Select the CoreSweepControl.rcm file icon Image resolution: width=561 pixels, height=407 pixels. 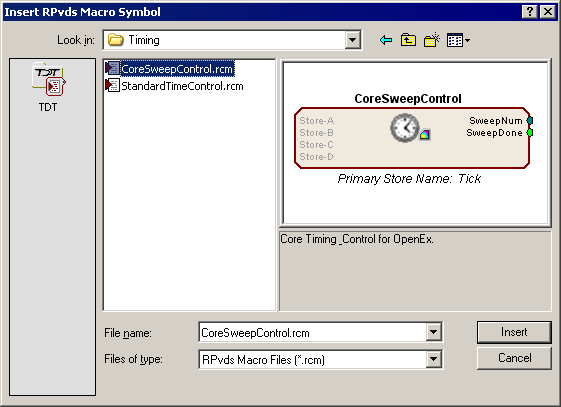[x=112, y=68]
